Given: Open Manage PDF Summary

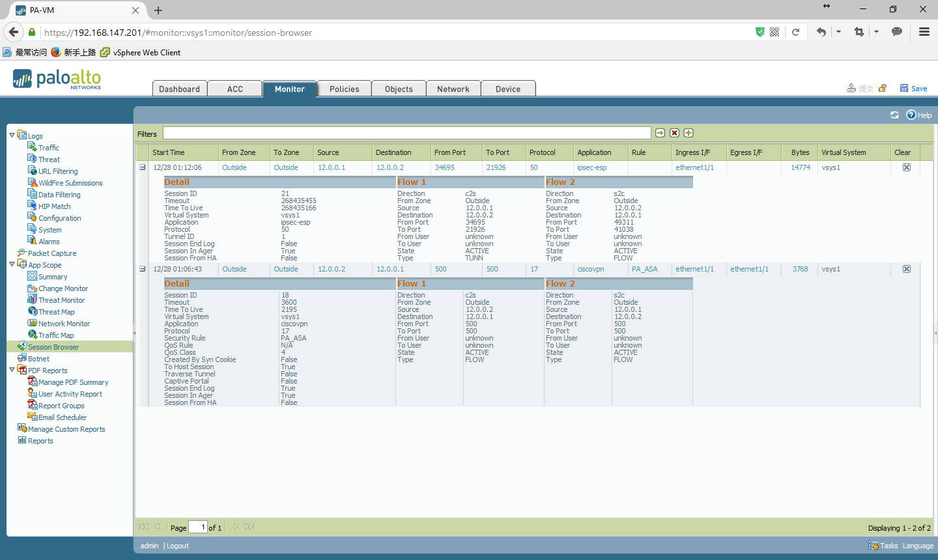Looking at the screenshot, I should click(x=73, y=382).
